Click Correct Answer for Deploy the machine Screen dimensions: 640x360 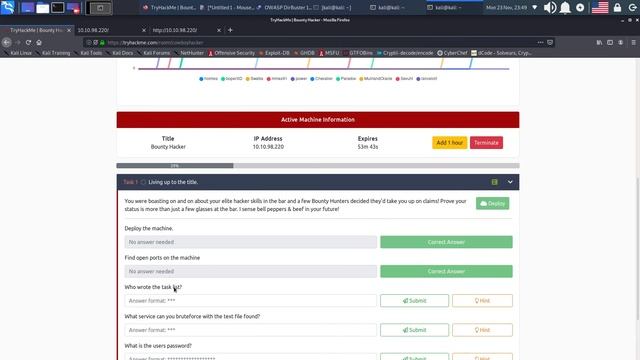coord(446,242)
